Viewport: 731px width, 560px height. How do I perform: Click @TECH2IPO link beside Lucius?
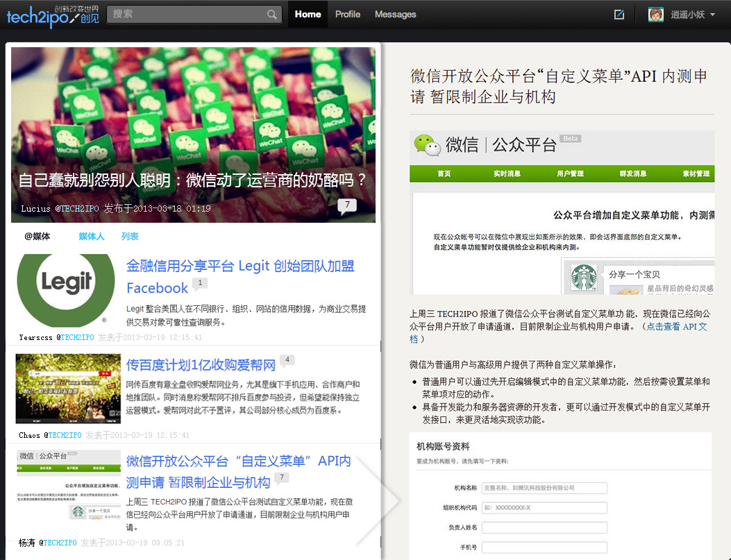click(x=77, y=209)
